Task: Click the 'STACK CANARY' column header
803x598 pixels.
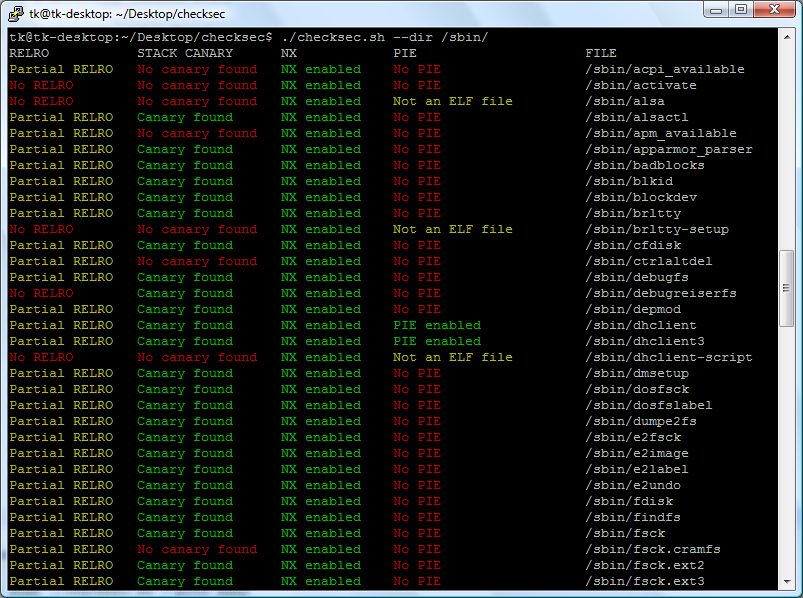Action: (x=185, y=53)
